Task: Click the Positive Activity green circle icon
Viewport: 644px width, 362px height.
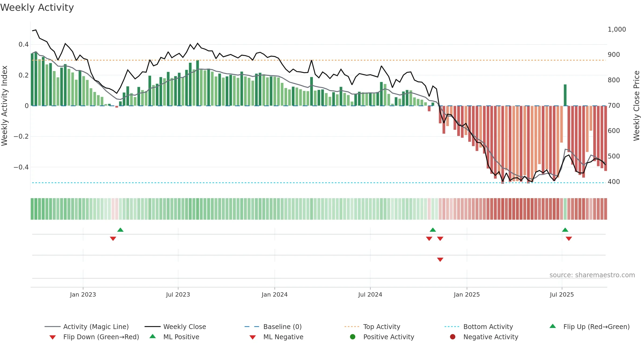Action: pyautogui.click(x=353, y=337)
